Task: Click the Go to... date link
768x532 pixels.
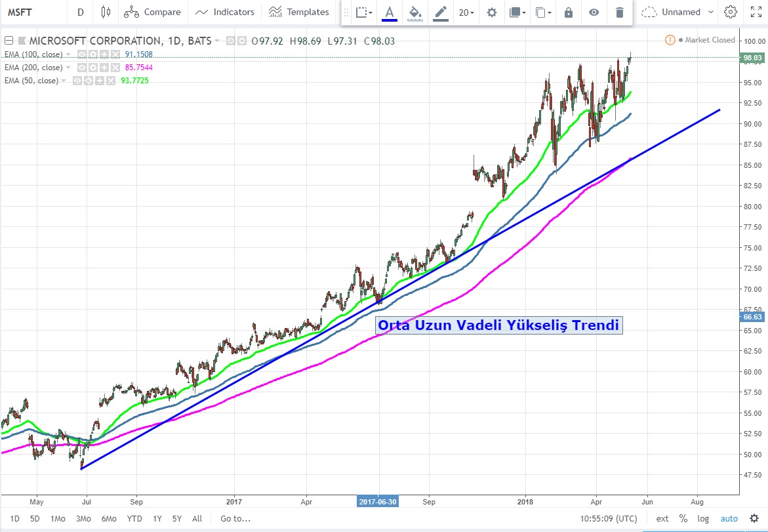Action: tap(235, 518)
